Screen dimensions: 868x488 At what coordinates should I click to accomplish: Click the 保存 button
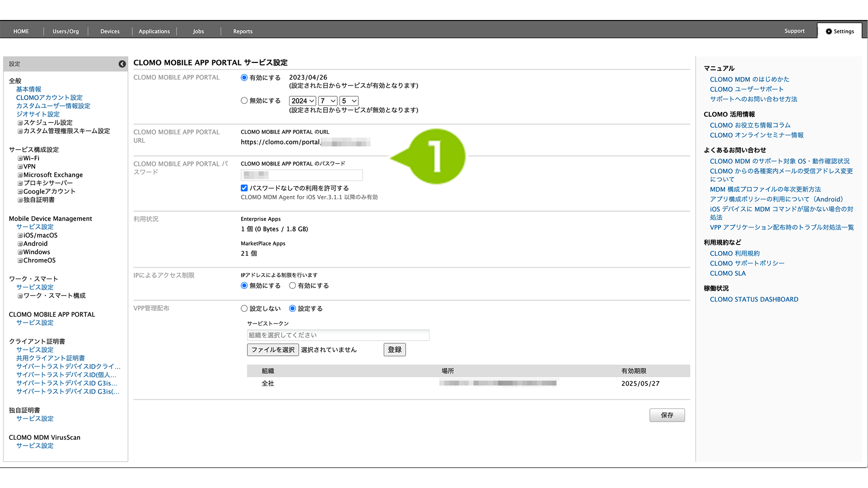click(667, 415)
